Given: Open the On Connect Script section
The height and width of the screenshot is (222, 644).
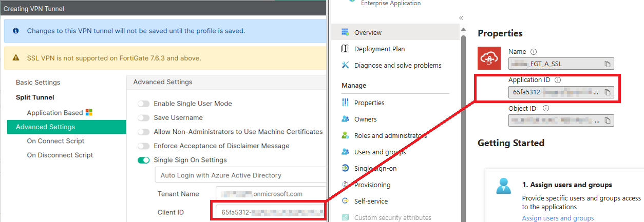Looking at the screenshot, I should 55,141.
